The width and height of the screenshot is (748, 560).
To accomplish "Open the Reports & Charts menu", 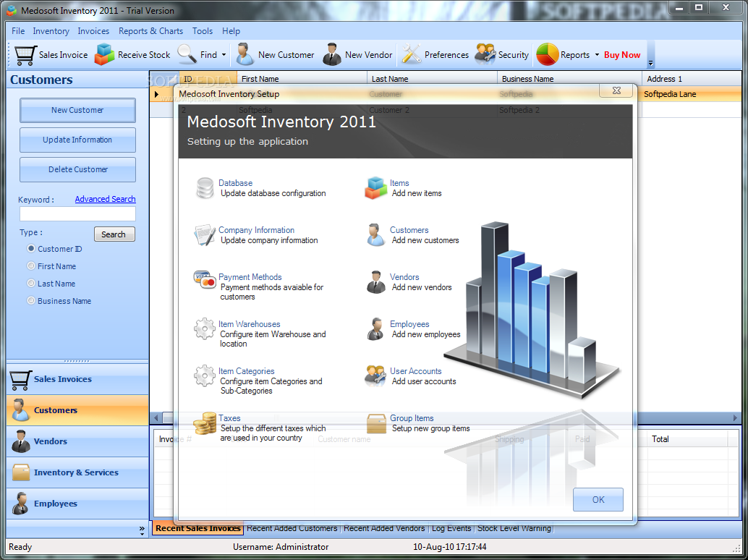I will coord(150,31).
